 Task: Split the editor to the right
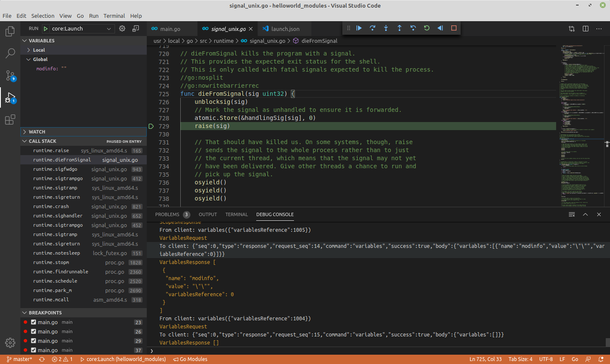[585, 29]
